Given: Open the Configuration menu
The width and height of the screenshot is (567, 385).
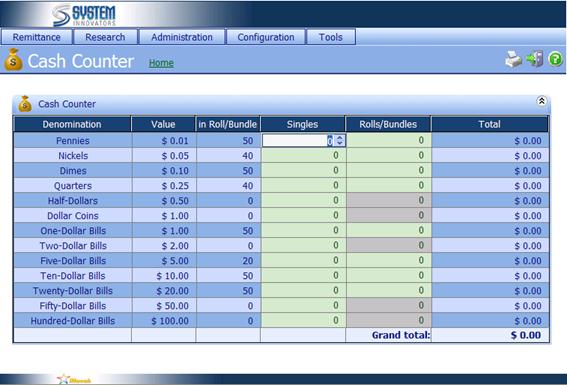Looking at the screenshot, I should (x=266, y=37).
